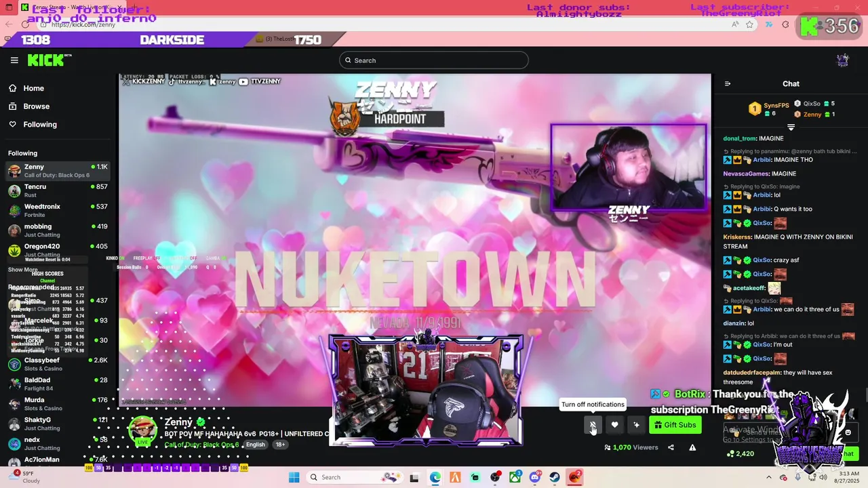Click browser extensions puzzle icon

click(785, 24)
